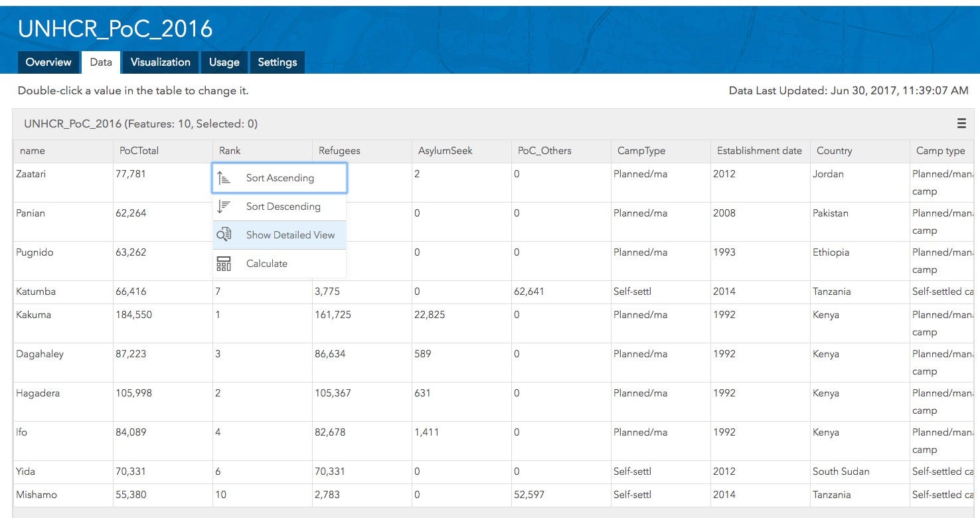Click Refugees value 3,775
This screenshot has width=980, height=518.
tap(327, 292)
